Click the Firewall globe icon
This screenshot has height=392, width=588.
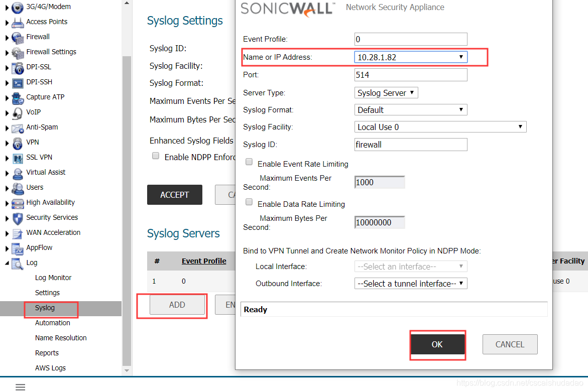[17, 38]
